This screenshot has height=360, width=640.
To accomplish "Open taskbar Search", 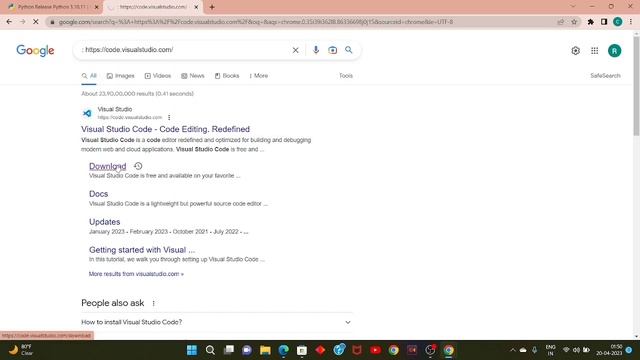I will pyautogui.click(x=210, y=350).
